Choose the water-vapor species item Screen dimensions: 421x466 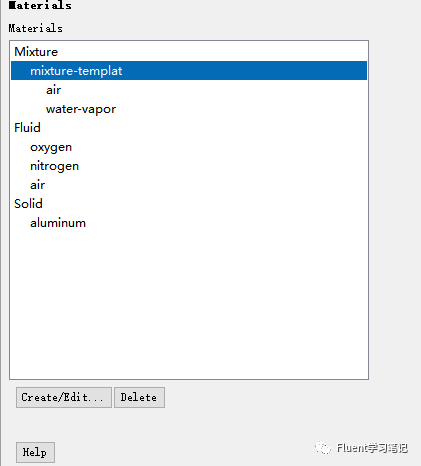(x=81, y=109)
